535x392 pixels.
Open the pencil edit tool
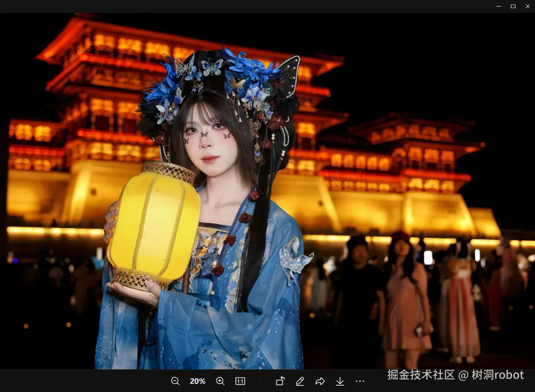click(300, 381)
